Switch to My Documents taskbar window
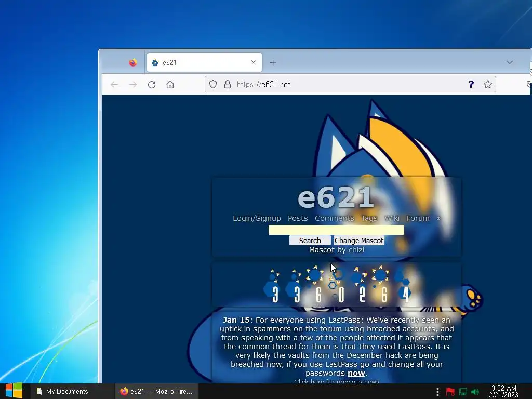Screen dimensions: 532x399 click(72, 391)
